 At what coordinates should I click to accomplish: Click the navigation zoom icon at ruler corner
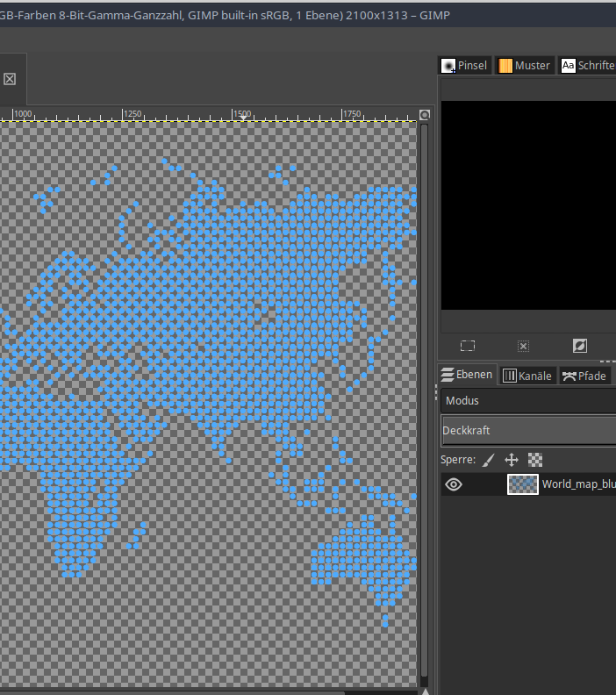click(x=425, y=115)
